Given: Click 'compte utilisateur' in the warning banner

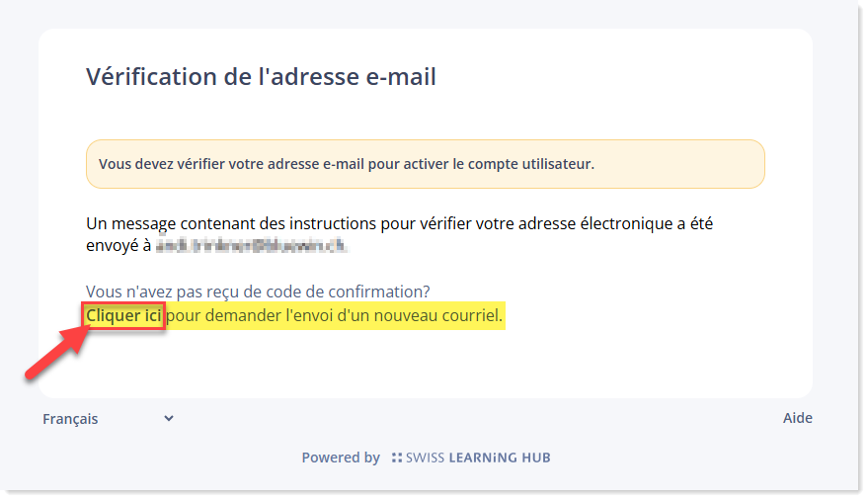Looking at the screenshot, I should [x=531, y=164].
